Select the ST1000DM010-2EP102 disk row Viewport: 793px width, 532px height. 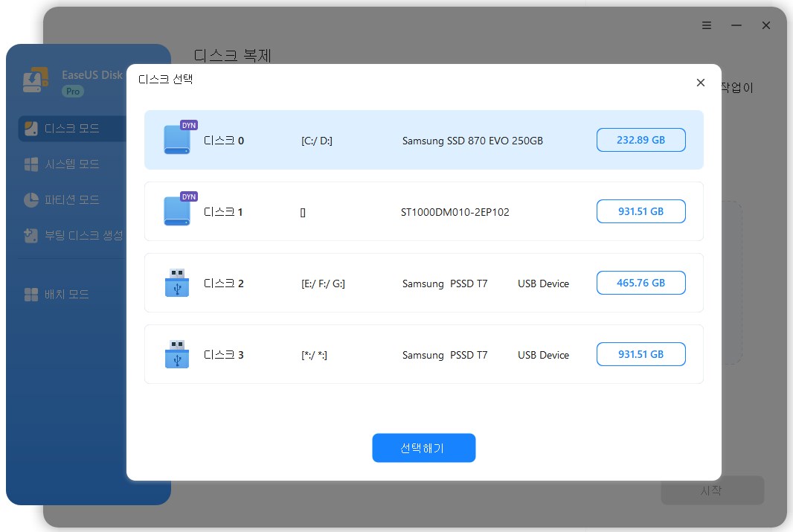(x=455, y=212)
